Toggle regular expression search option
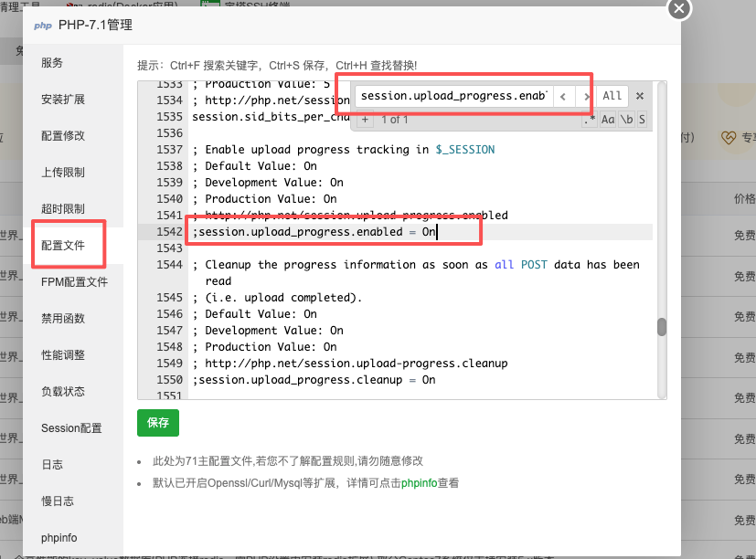The width and height of the screenshot is (756, 559). [x=590, y=120]
